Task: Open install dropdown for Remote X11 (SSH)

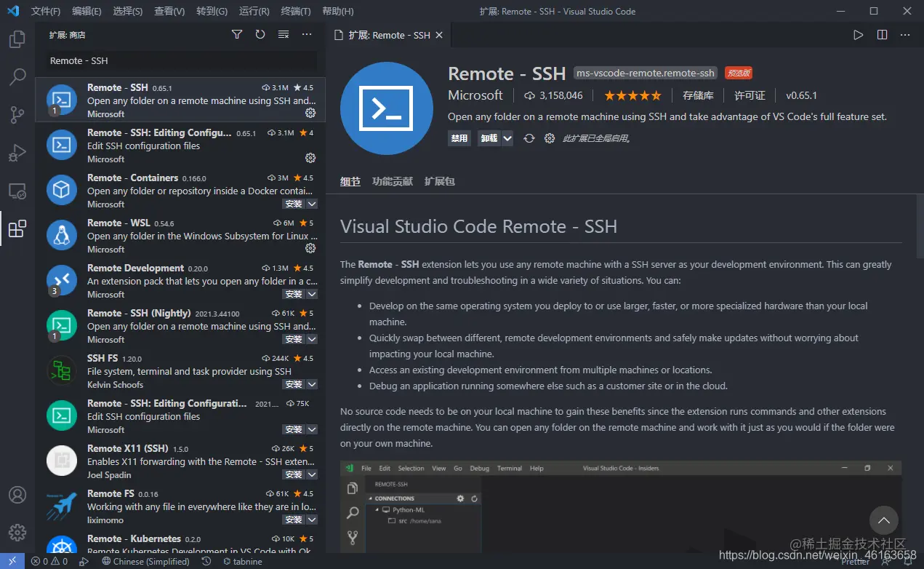Action: pyautogui.click(x=312, y=474)
